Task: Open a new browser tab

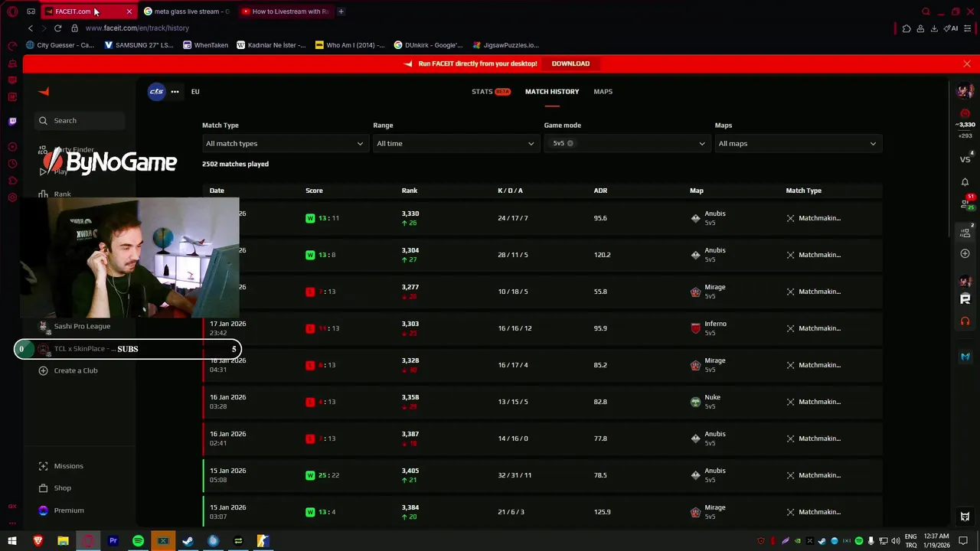Action: 341,11
